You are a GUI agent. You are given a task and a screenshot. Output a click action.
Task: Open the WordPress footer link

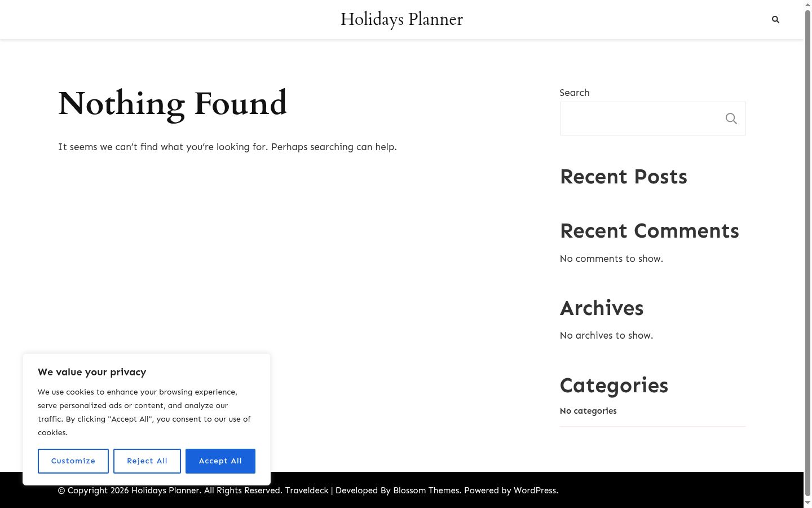[535, 491]
